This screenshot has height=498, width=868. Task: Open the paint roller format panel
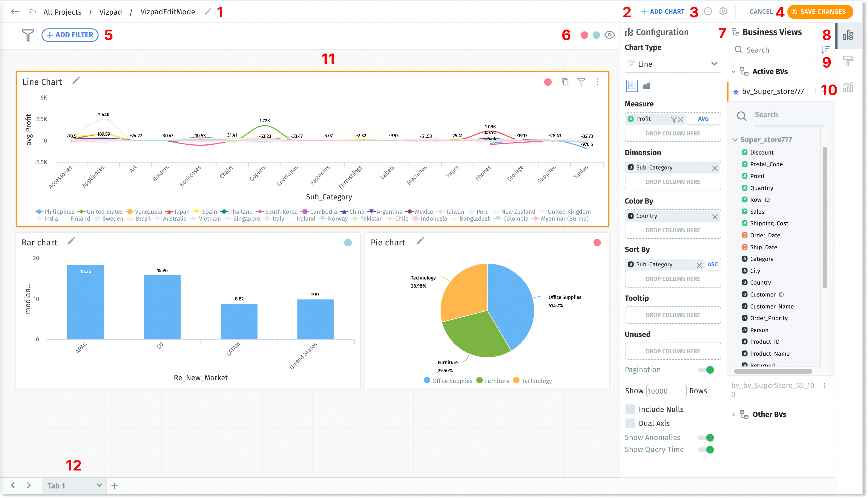click(x=848, y=61)
